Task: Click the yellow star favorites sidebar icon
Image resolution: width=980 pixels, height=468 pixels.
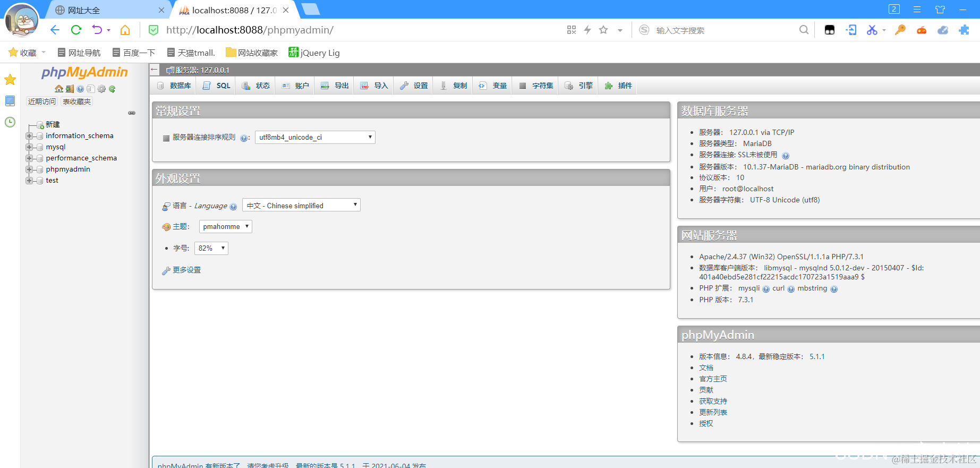Action: point(10,80)
